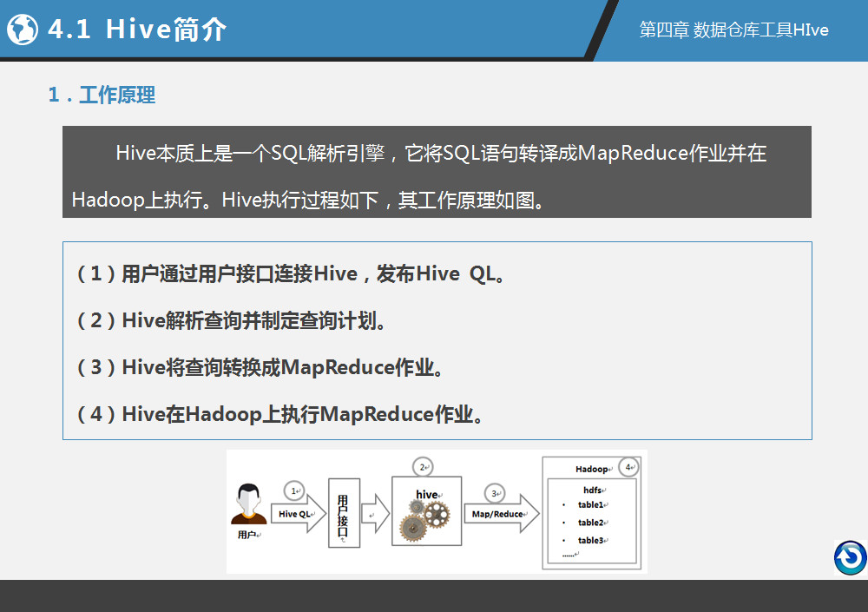The width and height of the screenshot is (868, 612).
Task: Click the user avatar icon in the diagram
Action: [x=248, y=507]
